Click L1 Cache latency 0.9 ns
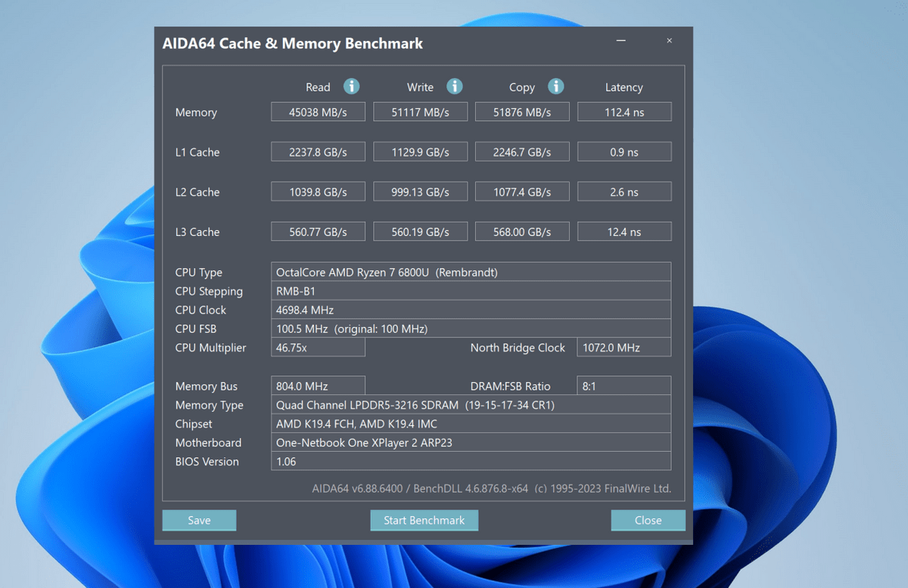Screen dimensions: 908x588 point(624,152)
